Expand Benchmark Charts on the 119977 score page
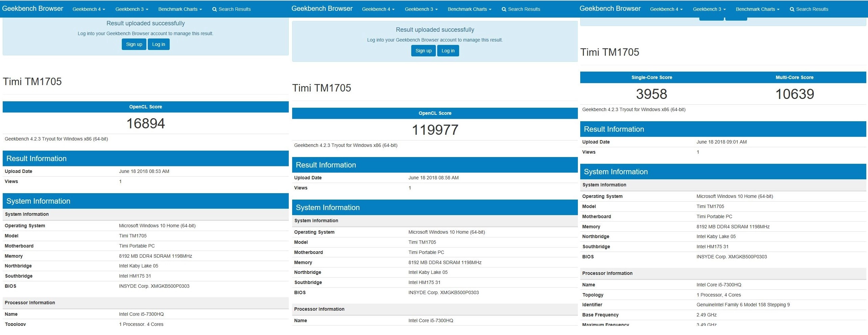Screen dimensions: 868x335 click(x=470, y=9)
